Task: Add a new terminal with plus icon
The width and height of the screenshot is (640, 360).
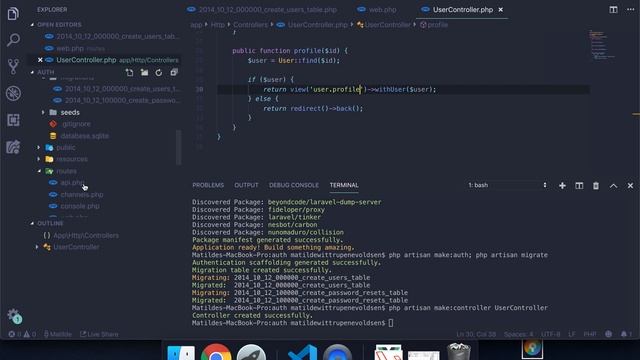Action: coord(562,186)
